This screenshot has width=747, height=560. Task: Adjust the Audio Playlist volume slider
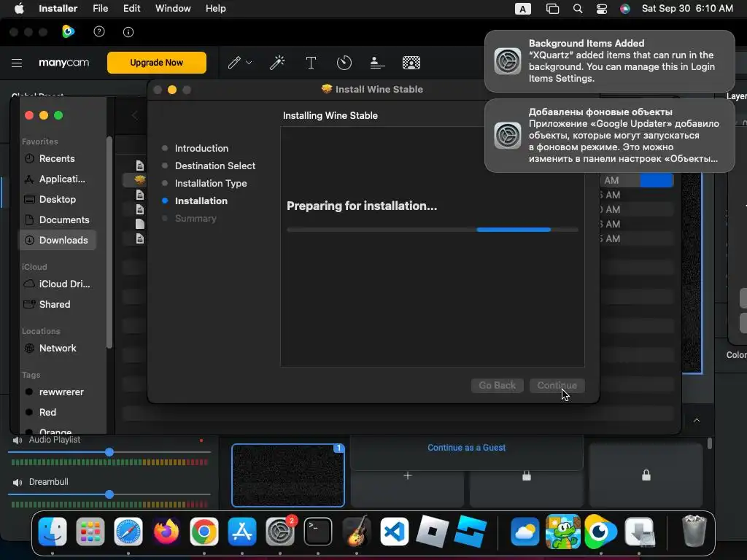(x=109, y=452)
